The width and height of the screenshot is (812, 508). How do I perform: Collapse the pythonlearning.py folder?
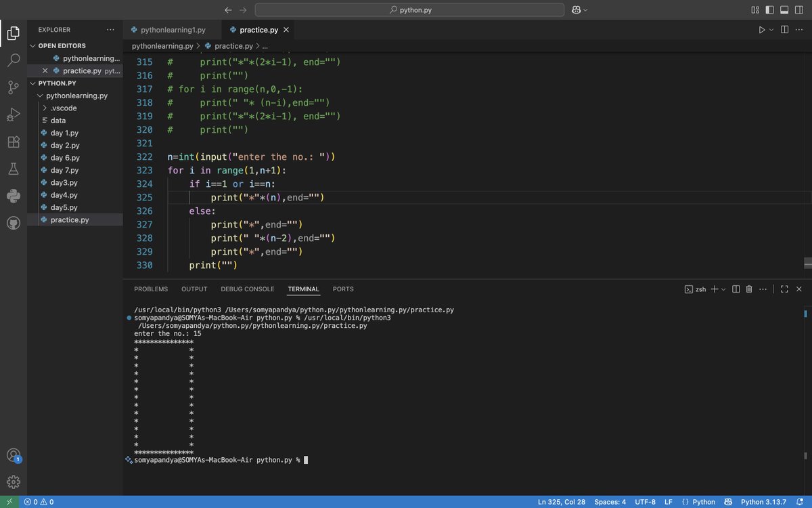click(x=41, y=96)
